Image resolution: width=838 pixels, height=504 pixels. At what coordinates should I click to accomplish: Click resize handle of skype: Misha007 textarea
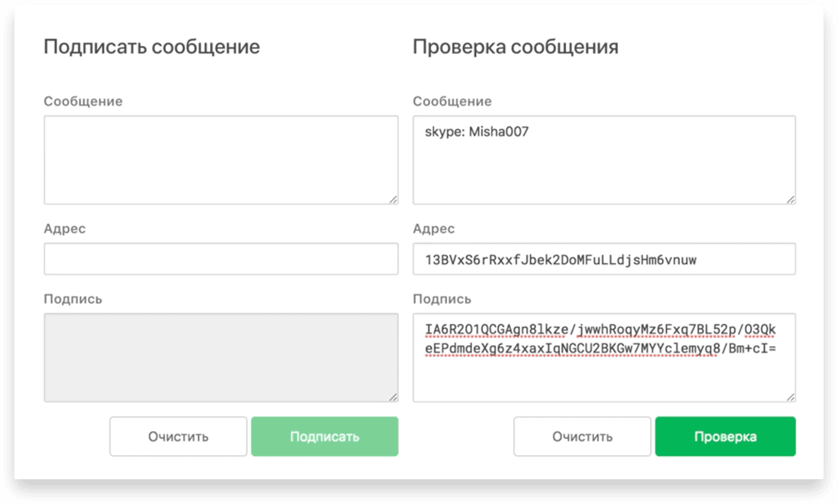click(791, 199)
